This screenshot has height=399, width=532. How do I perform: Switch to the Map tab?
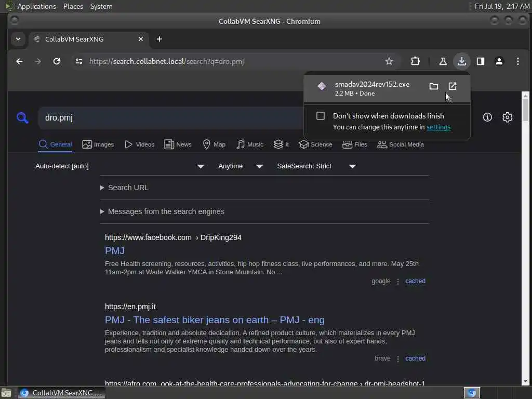[214, 144]
